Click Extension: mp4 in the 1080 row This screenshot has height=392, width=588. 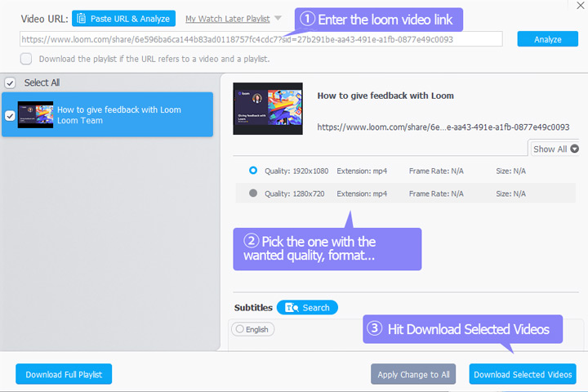(362, 171)
